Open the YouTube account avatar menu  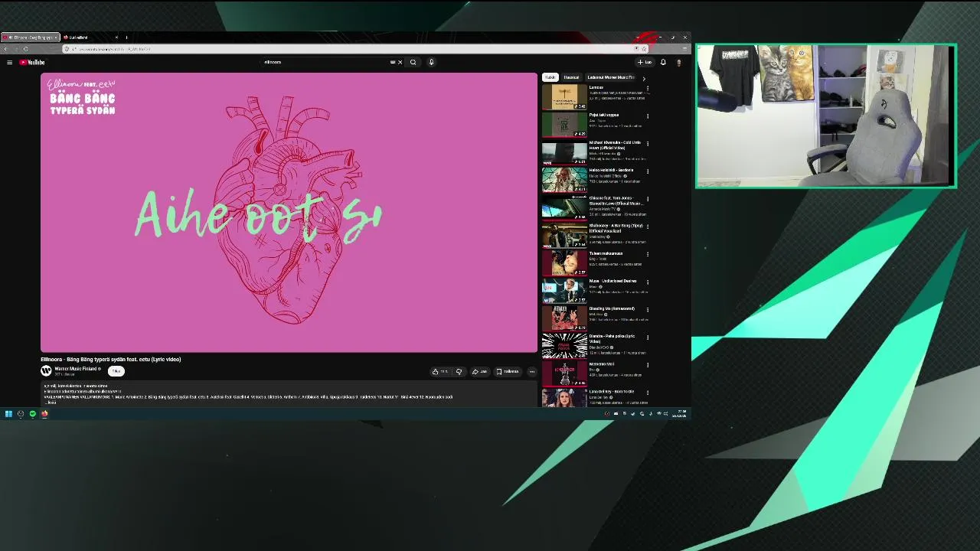678,62
